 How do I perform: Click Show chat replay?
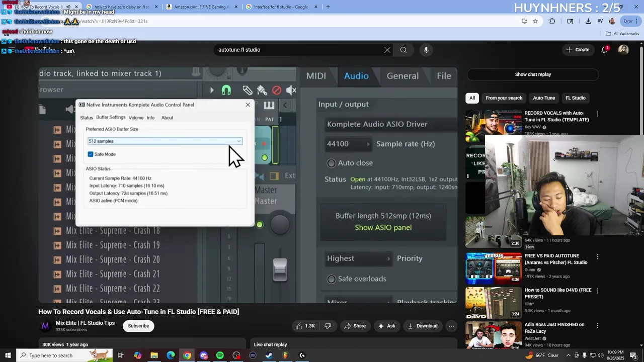(533, 74)
